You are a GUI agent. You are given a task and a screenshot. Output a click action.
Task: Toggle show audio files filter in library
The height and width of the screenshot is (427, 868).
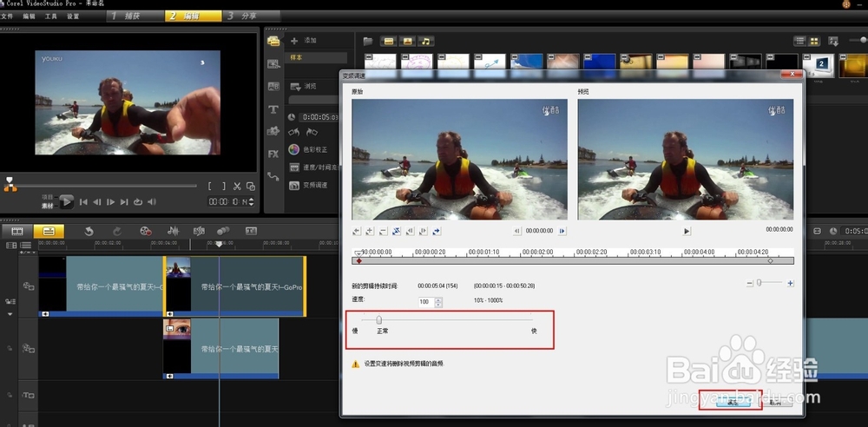pyautogui.click(x=425, y=41)
